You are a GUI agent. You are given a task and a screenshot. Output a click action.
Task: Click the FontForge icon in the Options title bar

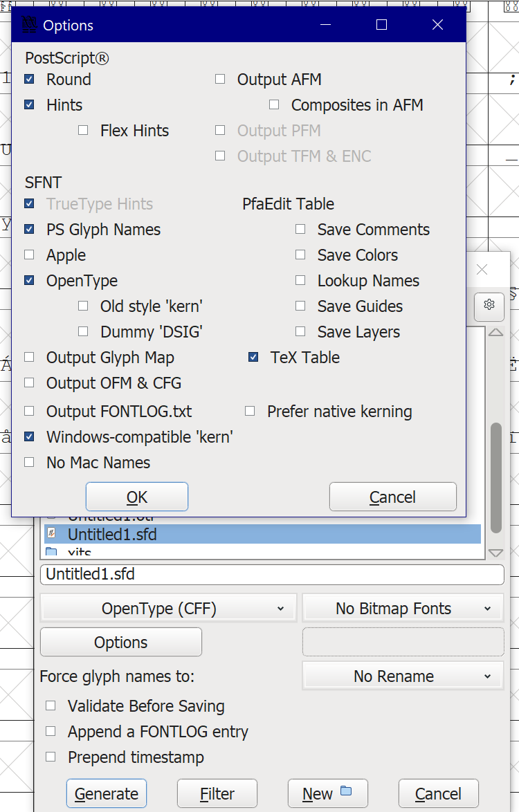coord(28,24)
